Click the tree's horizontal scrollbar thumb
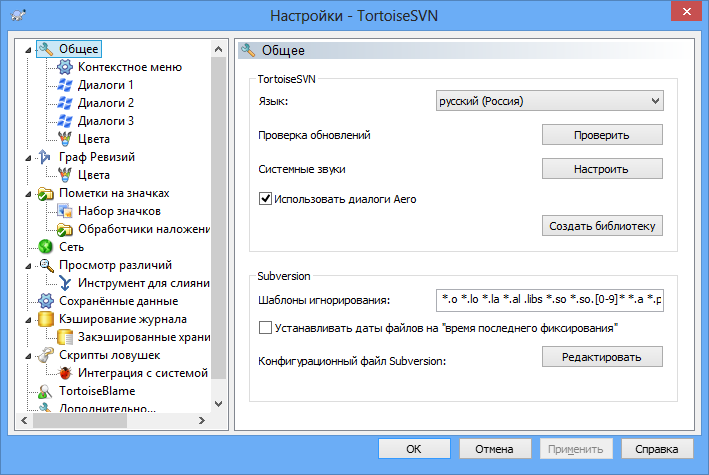This screenshot has width=709, height=475. click(80, 421)
